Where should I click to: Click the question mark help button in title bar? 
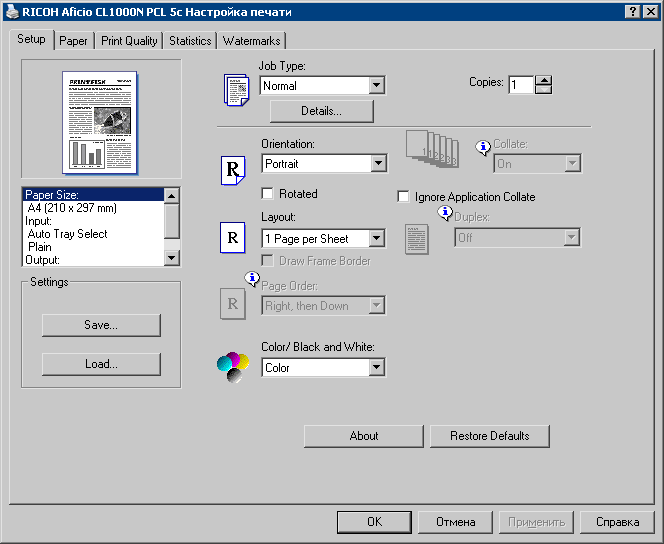(x=632, y=11)
